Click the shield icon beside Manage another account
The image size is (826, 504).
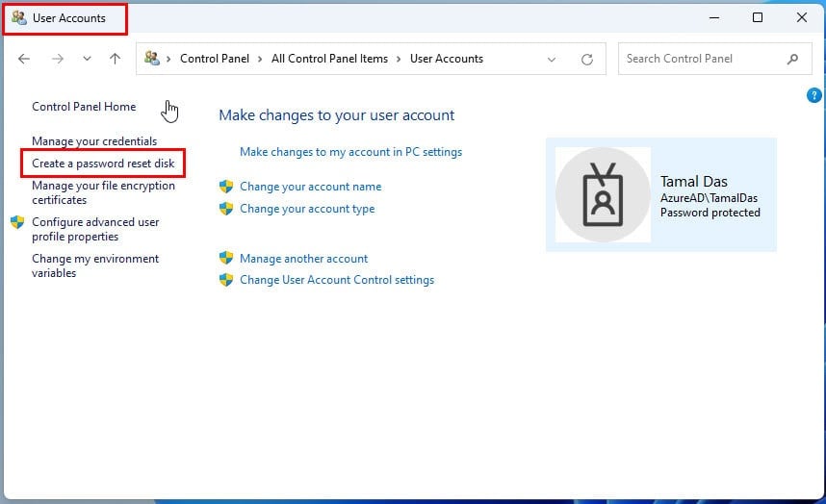[226, 258]
